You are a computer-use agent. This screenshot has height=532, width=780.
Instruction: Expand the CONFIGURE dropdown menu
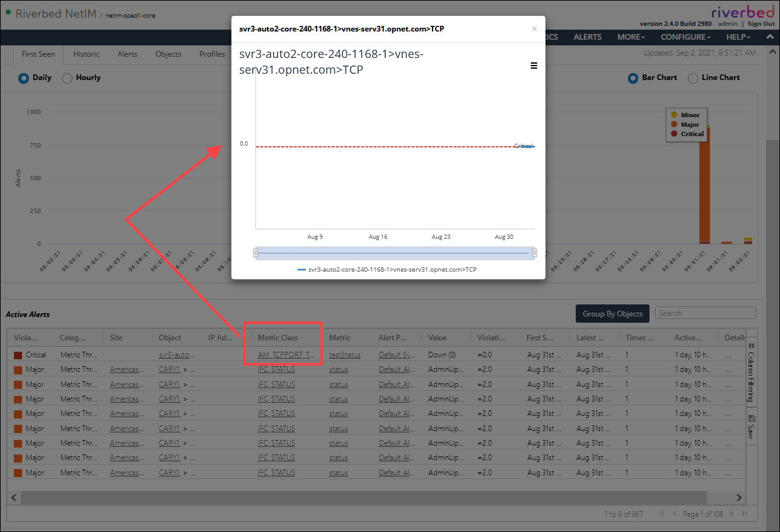coord(686,37)
